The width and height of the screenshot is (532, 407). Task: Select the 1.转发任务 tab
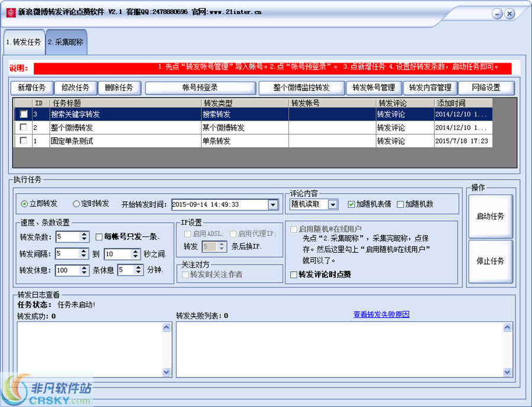[x=24, y=43]
